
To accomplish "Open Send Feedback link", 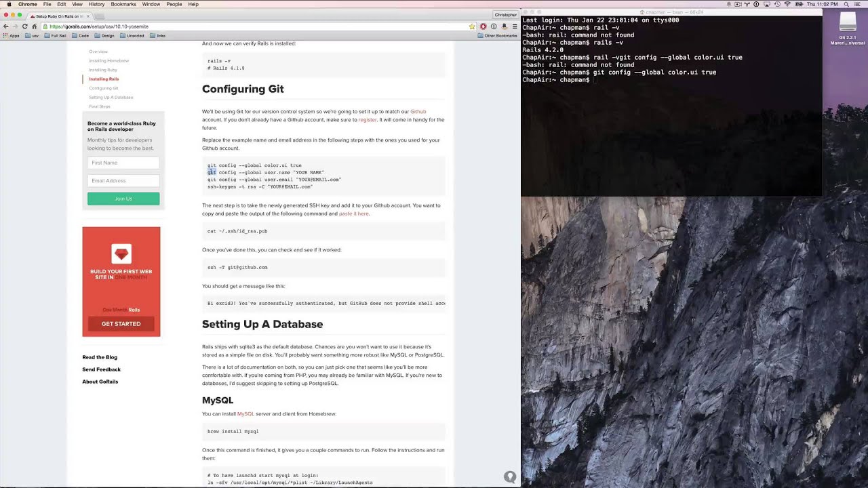I will 102,369.
